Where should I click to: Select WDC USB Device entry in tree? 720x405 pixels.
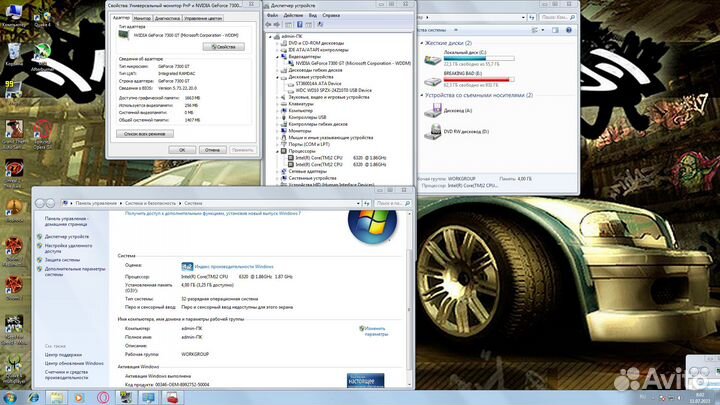[x=334, y=90]
